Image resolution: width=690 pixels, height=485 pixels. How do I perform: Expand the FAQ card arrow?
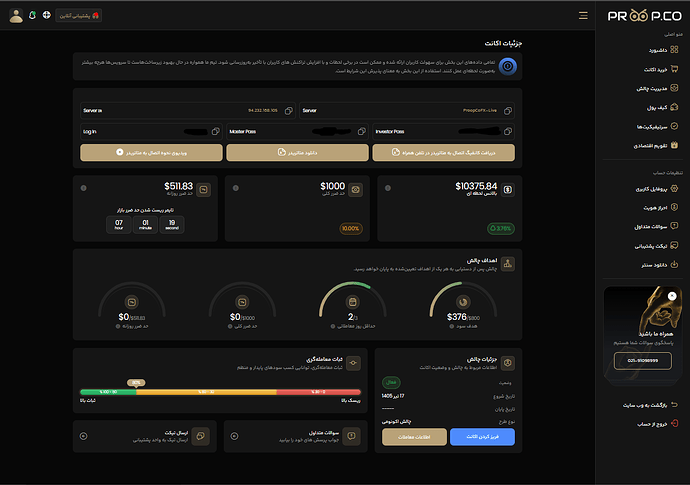[x=235, y=436]
